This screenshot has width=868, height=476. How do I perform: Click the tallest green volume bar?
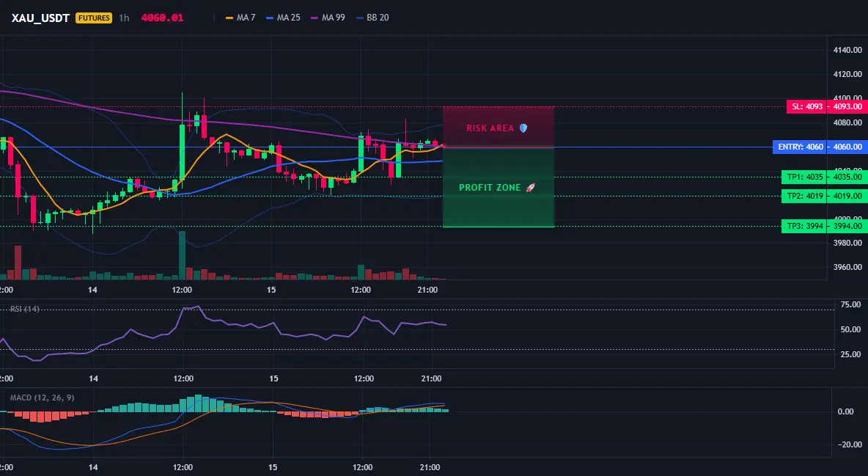(182, 255)
